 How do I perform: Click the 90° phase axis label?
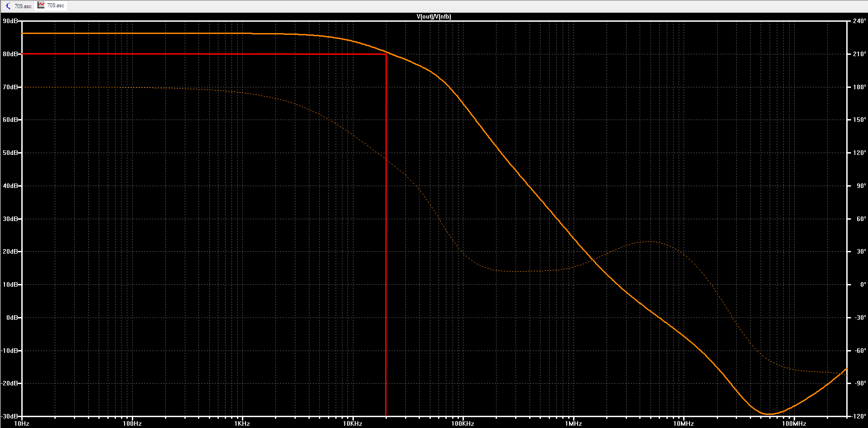tap(861, 186)
